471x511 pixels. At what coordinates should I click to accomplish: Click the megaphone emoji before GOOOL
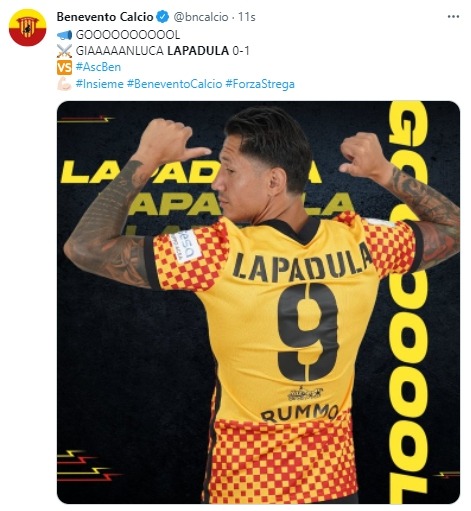point(64,35)
